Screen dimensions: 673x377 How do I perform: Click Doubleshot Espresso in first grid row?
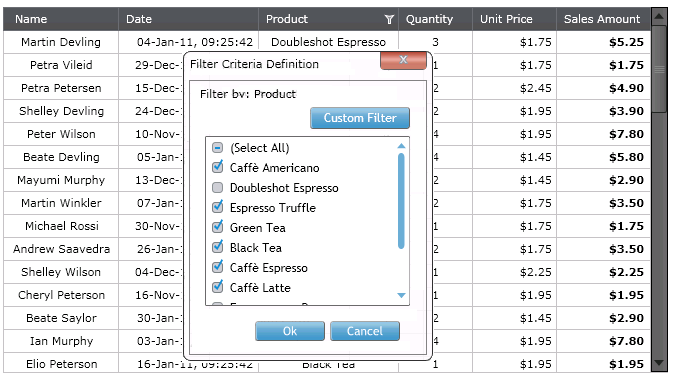(328, 42)
